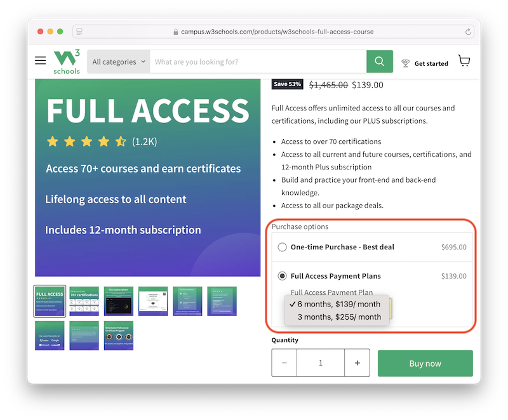Open the shopping cart
The width and height of the screenshot is (508, 420).
(x=464, y=60)
